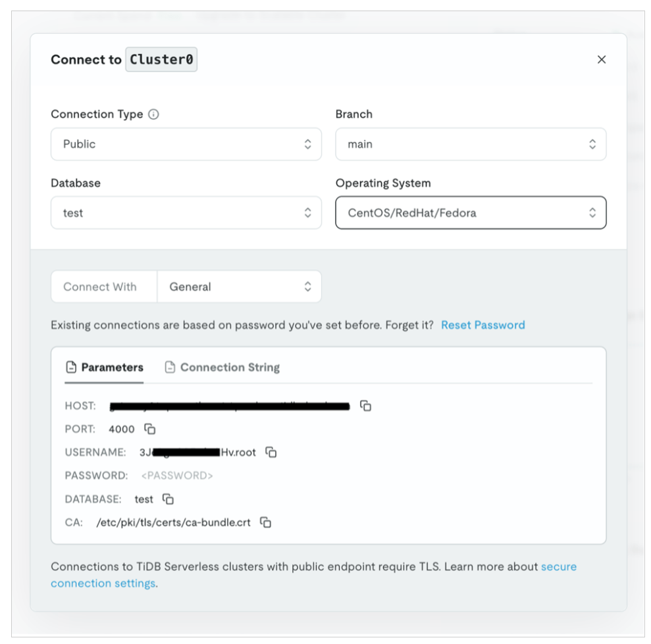651x644 pixels.
Task: Click the Connection Type info icon
Action: click(x=153, y=114)
